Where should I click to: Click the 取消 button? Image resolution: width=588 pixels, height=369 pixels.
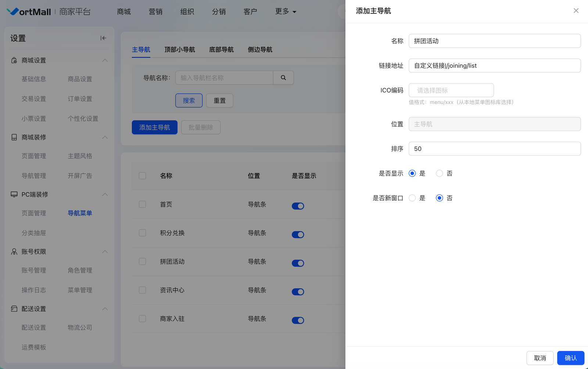(540, 358)
